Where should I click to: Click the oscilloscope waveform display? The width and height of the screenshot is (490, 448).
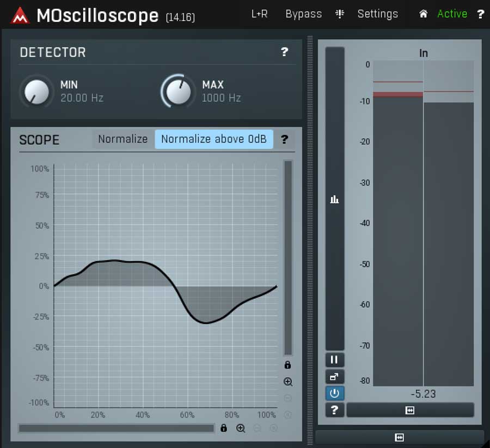pyautogui.click(x=166, y=286)
